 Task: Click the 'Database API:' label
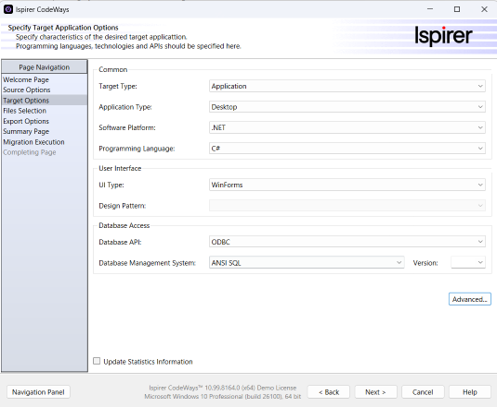(x=120, y=242)
